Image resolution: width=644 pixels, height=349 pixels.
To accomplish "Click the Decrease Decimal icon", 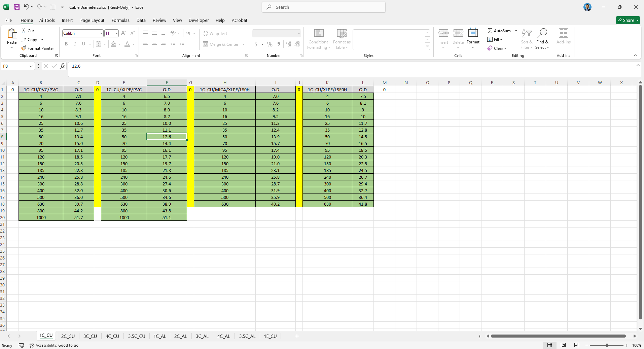I will point(297,44).
